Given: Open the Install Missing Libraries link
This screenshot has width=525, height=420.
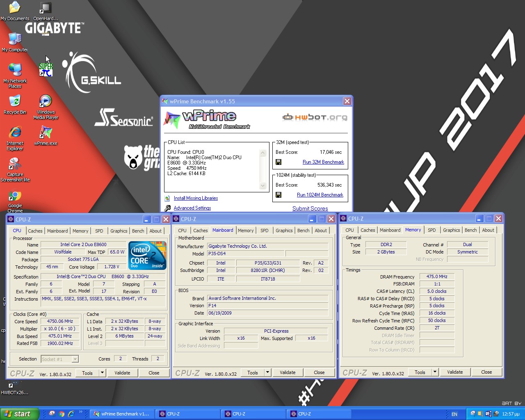Looking at the screenshot, I should 196,198.
